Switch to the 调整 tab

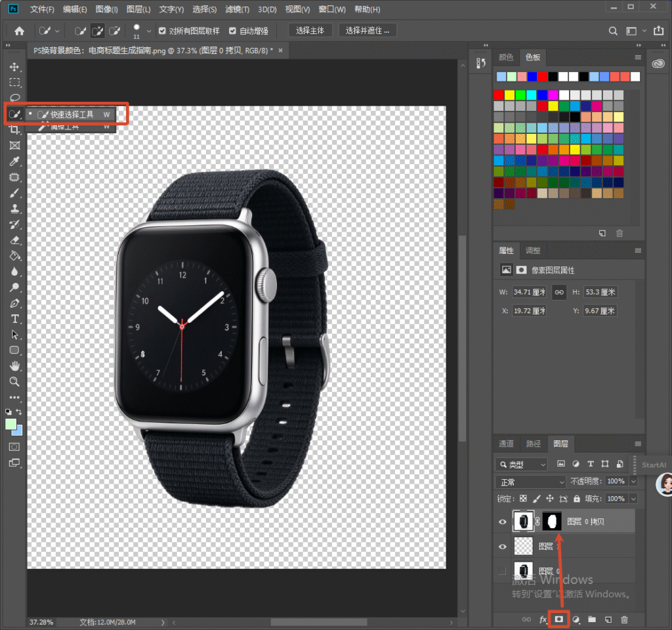(533, 251)
